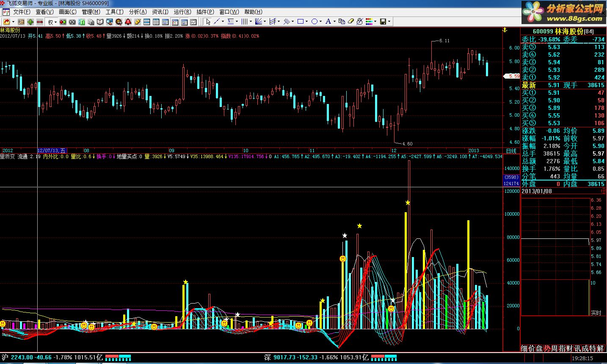
Task: Click the 6.11 high price marker
Action: click(x=444, y=41)
